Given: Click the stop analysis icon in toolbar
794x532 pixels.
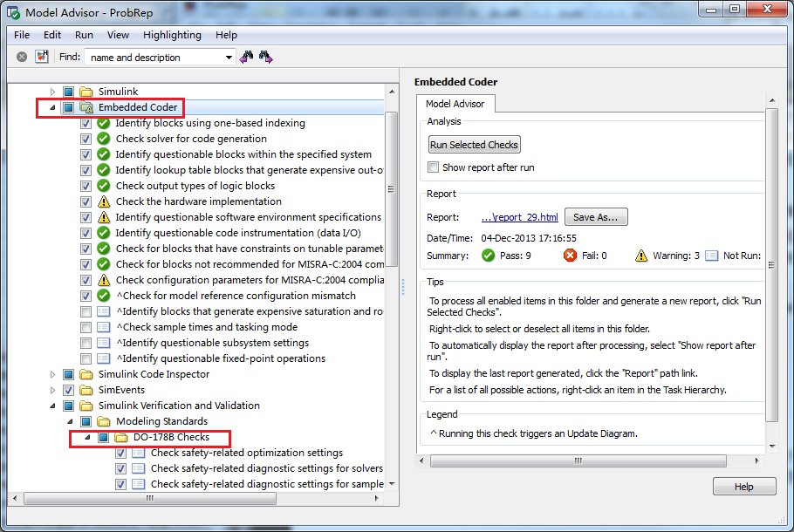Looking at the screenshot, I should pyautogui.click(x=22, y=57).
